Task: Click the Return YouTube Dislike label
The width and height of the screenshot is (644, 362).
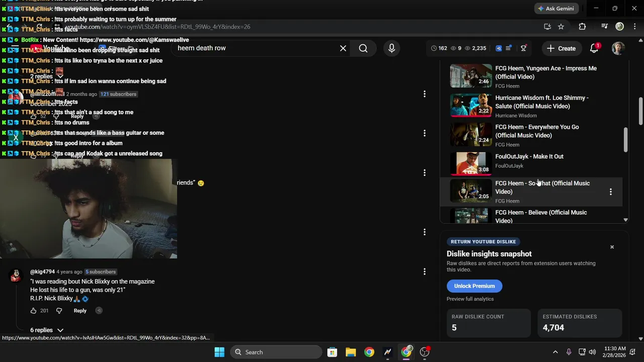Action: tap(484, 242)
